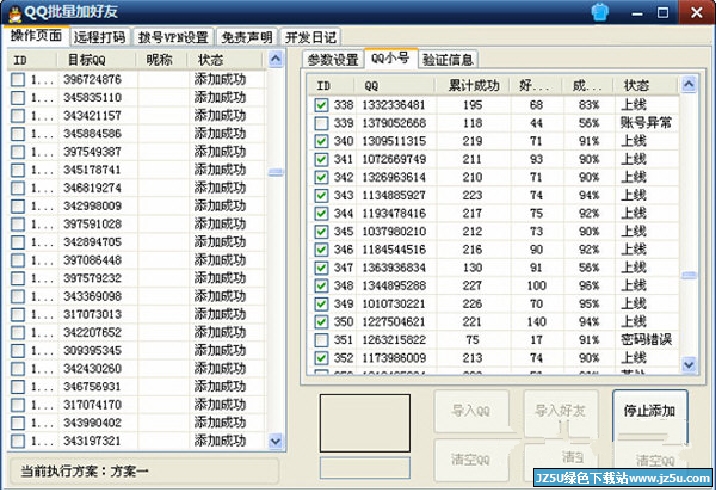Screen dimensions: 716x490
Task: Click the 96% success rate cell
Action: (x=589, y=286)
